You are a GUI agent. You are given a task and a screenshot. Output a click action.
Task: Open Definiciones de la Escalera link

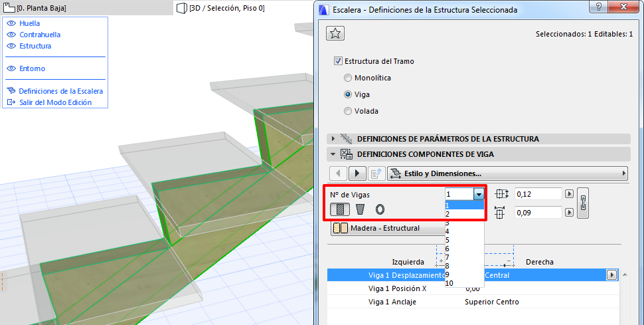[x=61, y=91]
